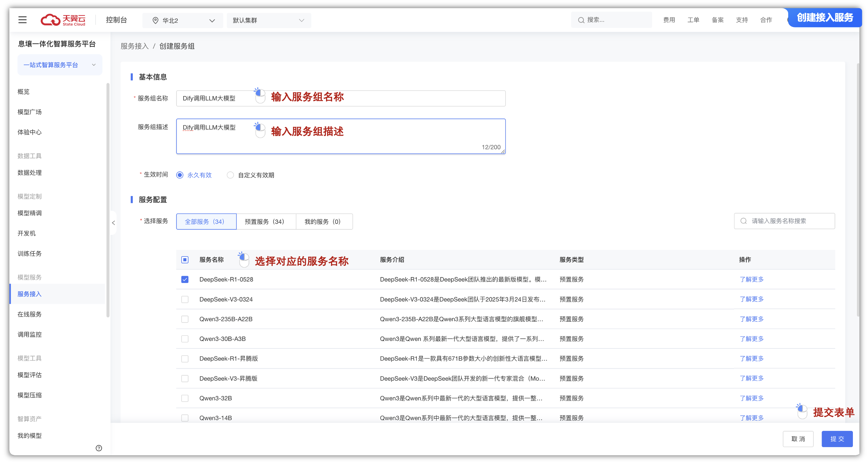Click the 请输入服务名称搜索 search box

[785, 221]
